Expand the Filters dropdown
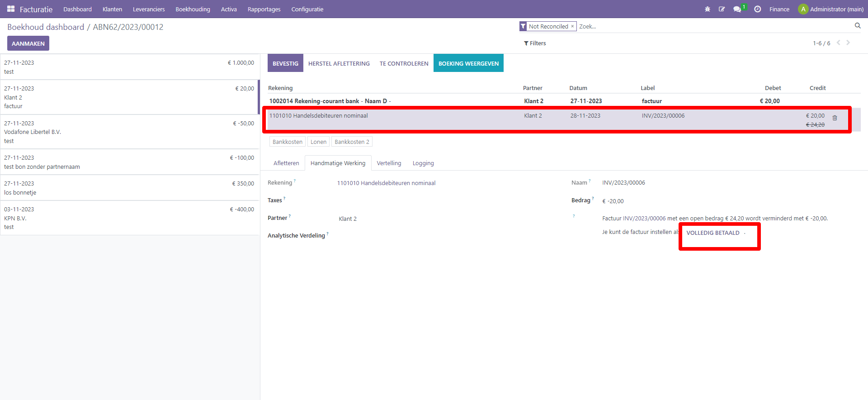 click(535, 43)
